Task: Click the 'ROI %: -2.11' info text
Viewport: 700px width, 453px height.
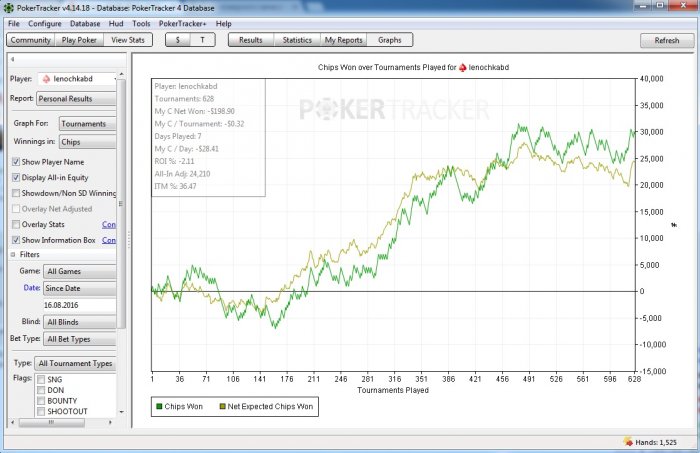Action: [175, 161]
